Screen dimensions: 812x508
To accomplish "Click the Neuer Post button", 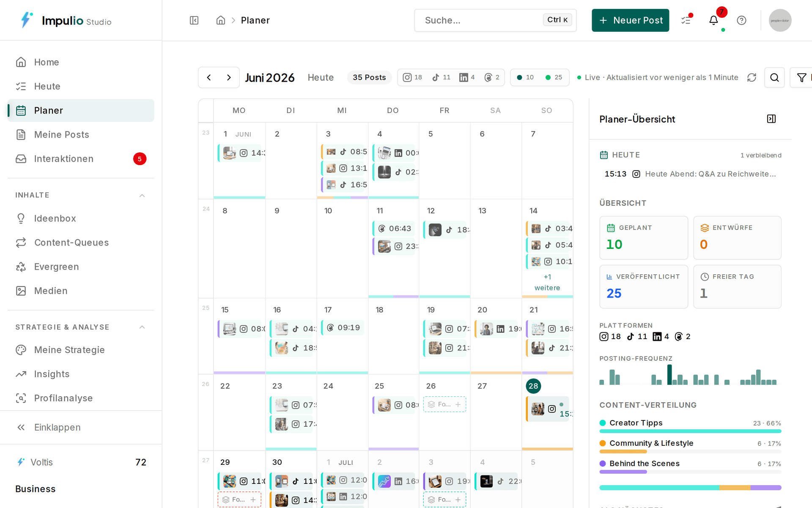I will (x=630, y=20).
